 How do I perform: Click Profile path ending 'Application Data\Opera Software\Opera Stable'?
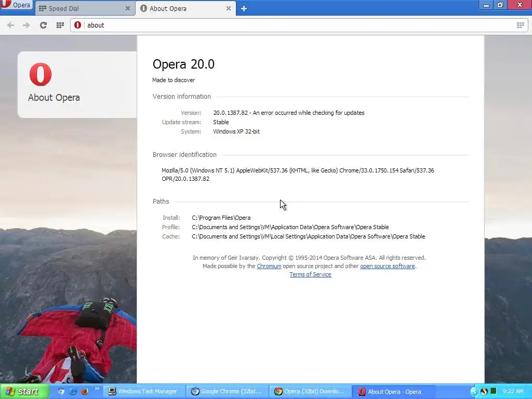(290, 227)
